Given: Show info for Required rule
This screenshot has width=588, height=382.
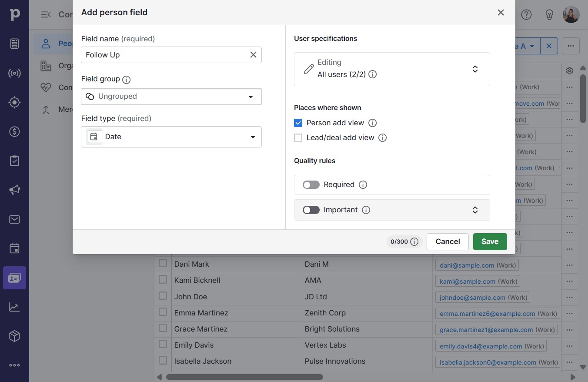Looking at the screenshot, I should 363,185.
